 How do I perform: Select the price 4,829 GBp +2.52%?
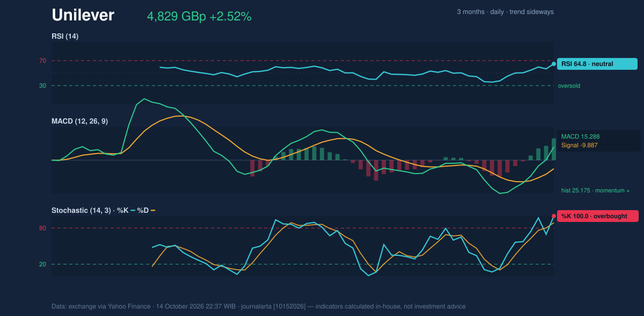199,17
